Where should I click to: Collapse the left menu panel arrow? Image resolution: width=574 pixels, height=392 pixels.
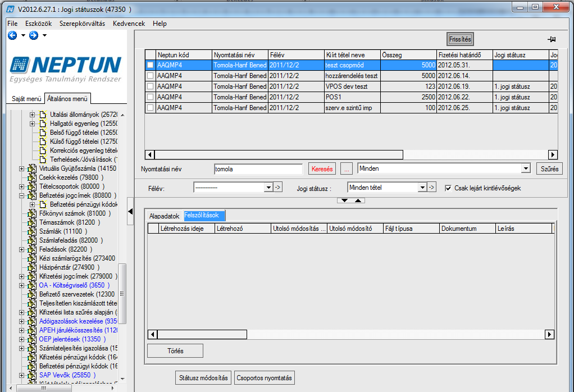click(x=130, y=211)
